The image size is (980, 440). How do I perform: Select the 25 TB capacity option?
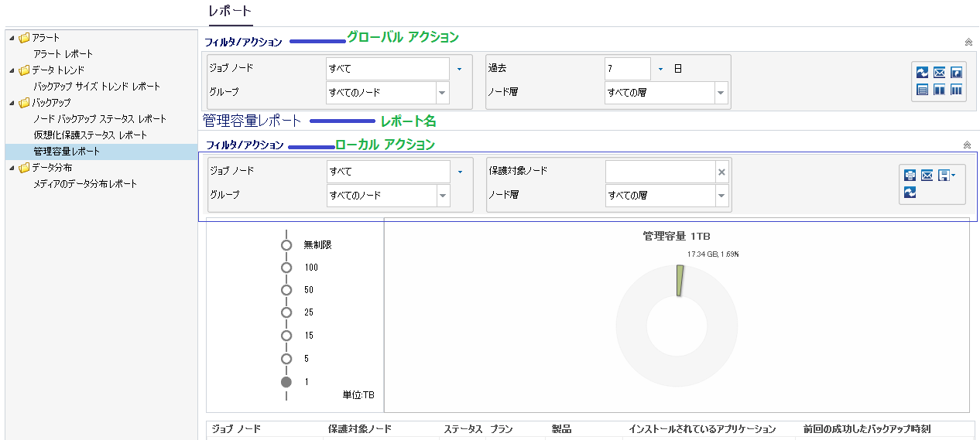286,312
